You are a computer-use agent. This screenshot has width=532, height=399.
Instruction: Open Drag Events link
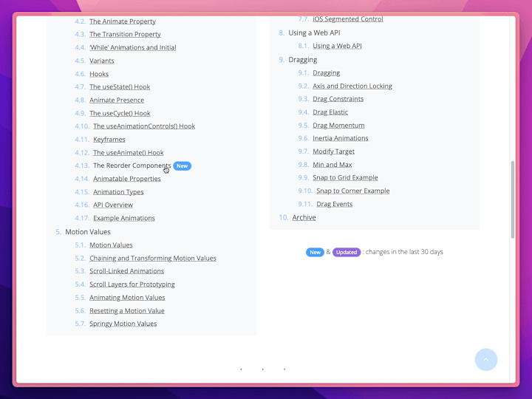coord(335,204)
